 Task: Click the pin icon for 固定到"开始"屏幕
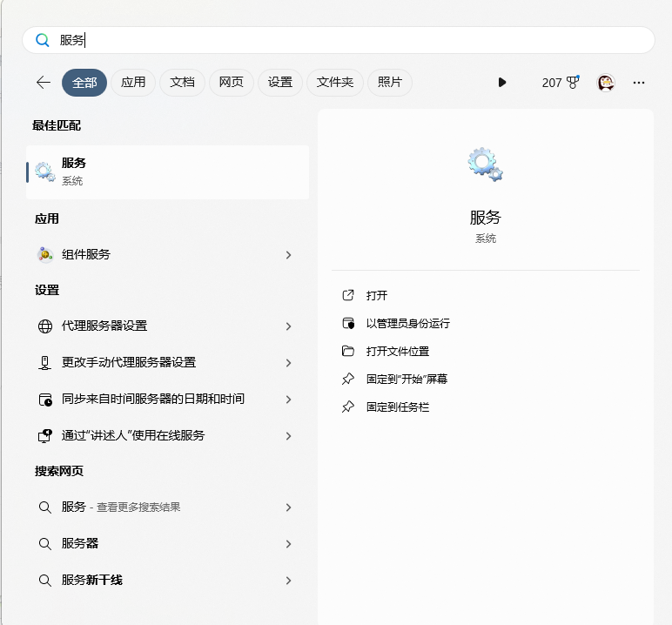pyautogui.click(x=348, y=379)
